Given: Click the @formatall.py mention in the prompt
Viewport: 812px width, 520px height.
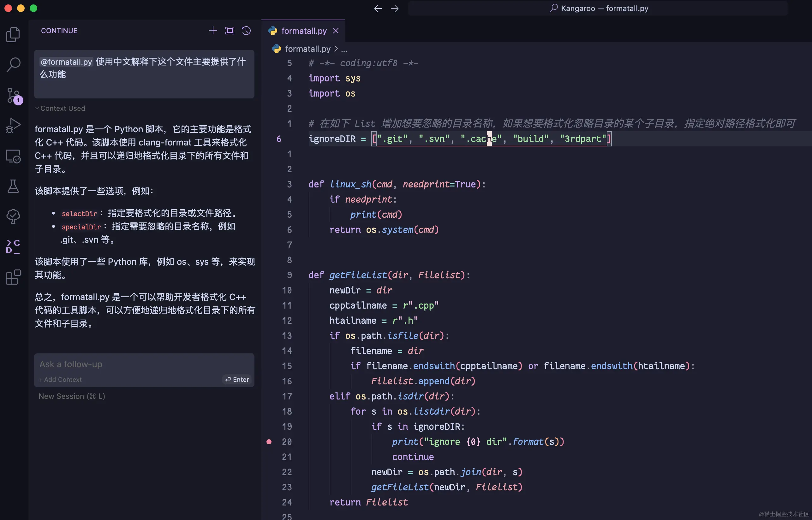Looking at the screenshot, I should [x=66, y=62].
